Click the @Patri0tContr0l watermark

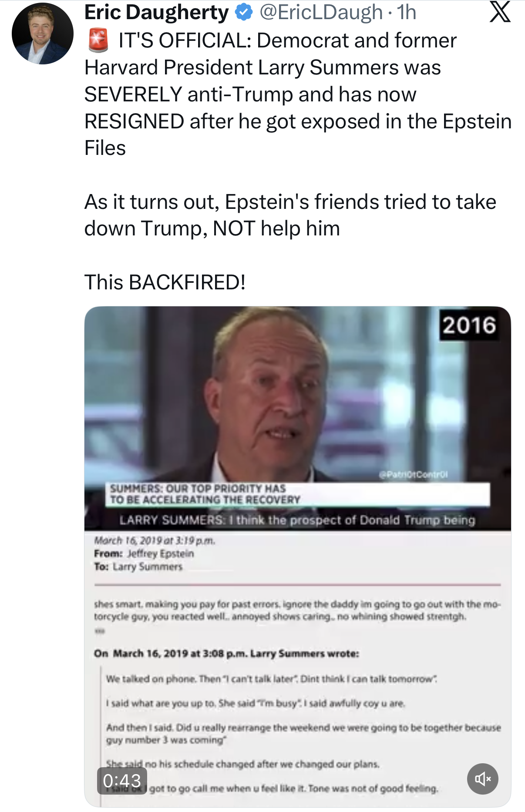click(x=413, y=474)
